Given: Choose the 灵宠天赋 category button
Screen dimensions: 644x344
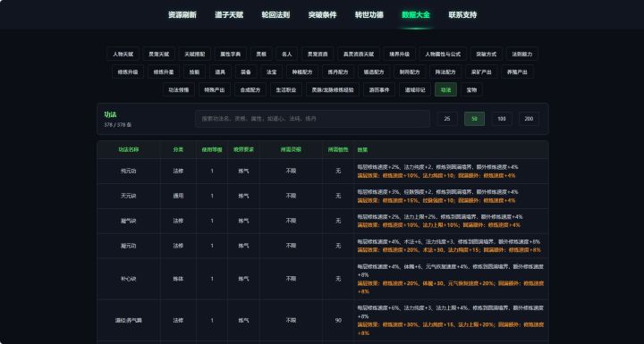Looking at the screenshot, I should (158, 54).
